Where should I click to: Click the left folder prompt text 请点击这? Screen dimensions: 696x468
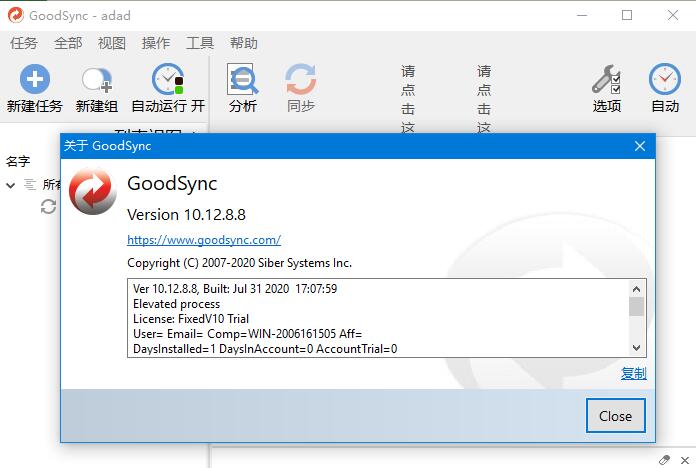tap(408, 99)
